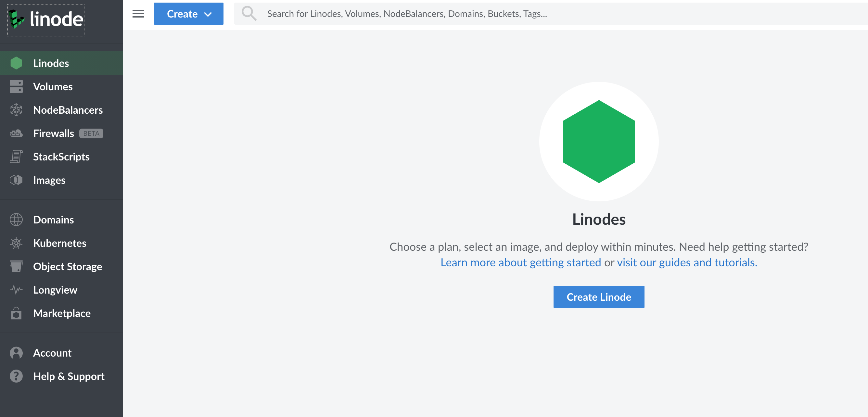Click the Help & Support question mark icon

[16, 376]
